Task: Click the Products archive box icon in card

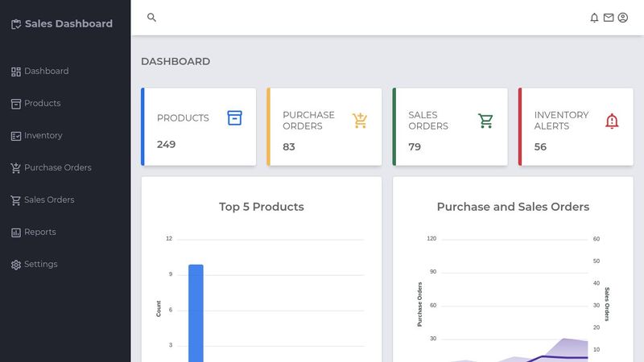Action: 234,118
